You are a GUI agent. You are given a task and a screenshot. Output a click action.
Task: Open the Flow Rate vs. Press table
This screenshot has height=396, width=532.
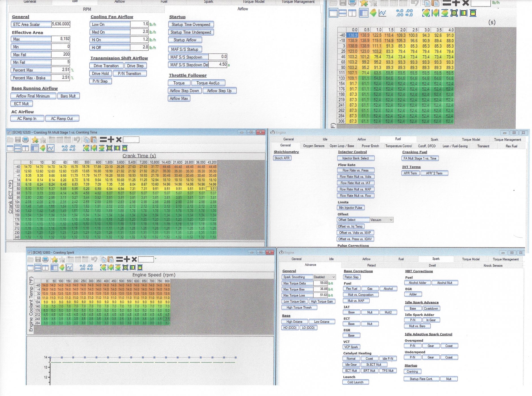[356, 170]
